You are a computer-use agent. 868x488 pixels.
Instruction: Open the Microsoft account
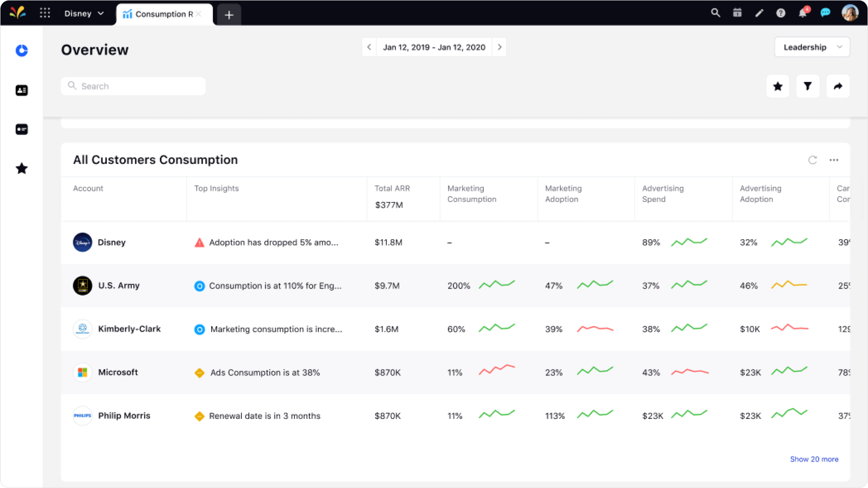(118, 372)
